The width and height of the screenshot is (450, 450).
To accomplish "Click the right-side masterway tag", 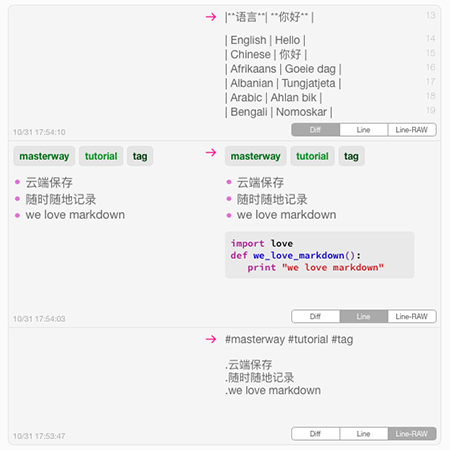I will tap(256, 156).
